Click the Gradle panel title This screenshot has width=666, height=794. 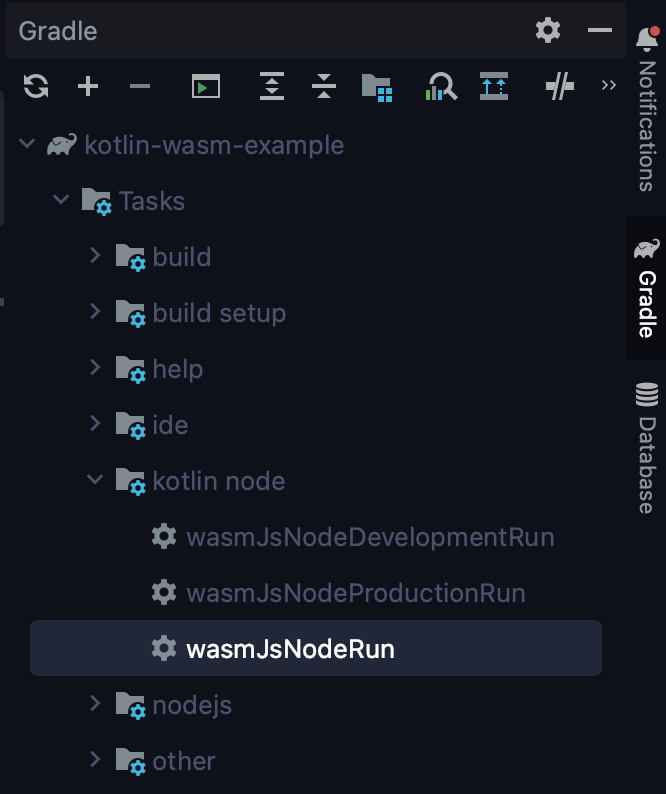click(58, 31)
